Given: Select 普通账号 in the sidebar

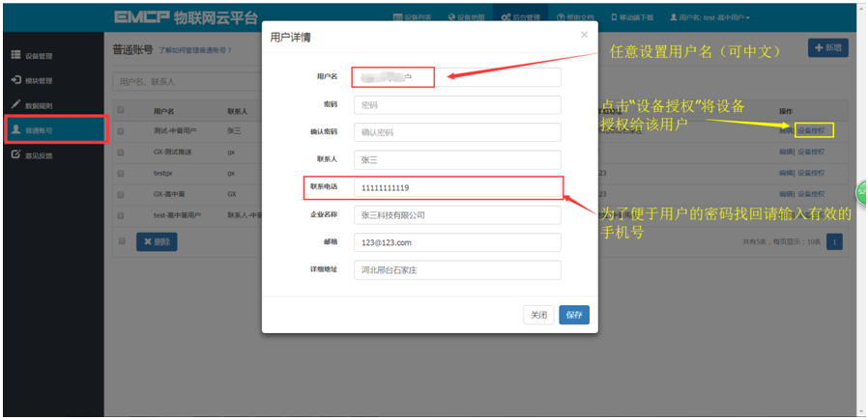Looking at the screenshot, I should click(x=54, y=130).
